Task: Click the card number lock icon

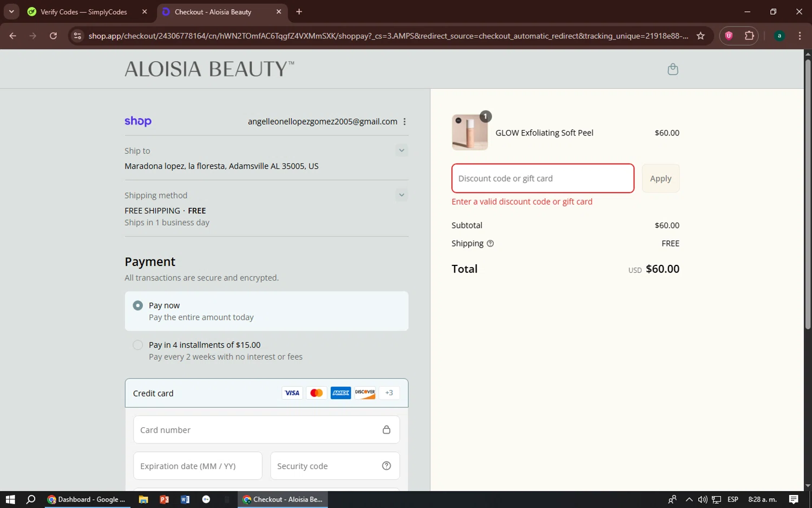Action: (x=387, y=429)
